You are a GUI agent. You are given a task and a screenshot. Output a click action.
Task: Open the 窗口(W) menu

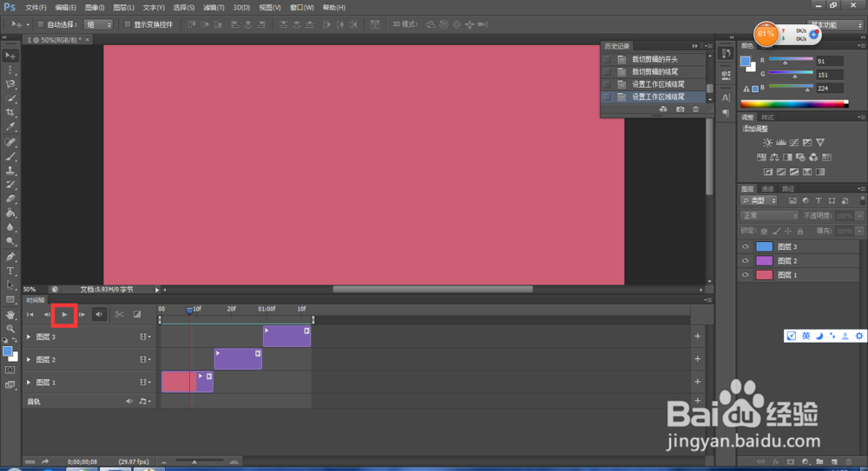(302, 8)
